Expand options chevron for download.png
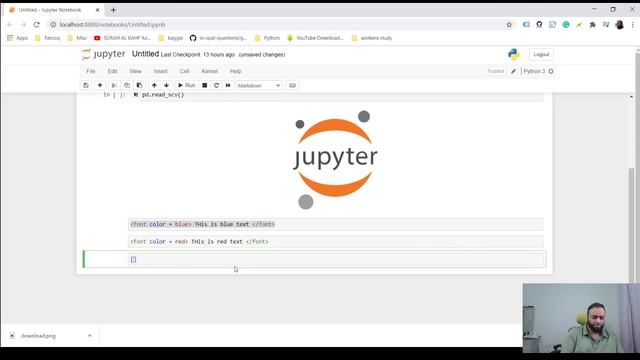This screenshot has height=360, width=640. (x=89, y=336)
